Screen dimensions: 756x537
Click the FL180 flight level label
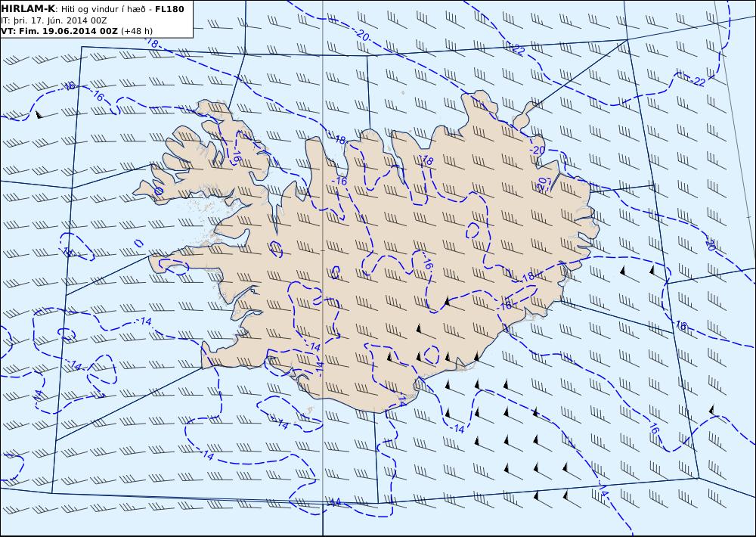[x=169, y=9]
